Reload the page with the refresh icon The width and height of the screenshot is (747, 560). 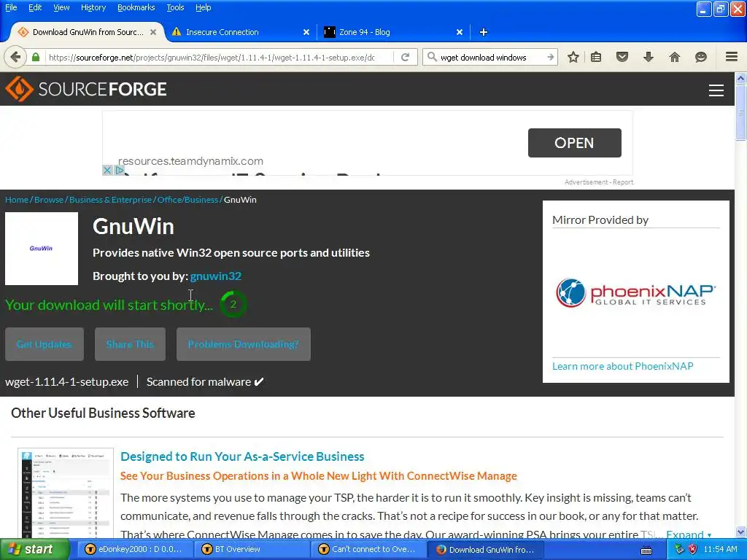pyautogui.click(x=406, y=57)
